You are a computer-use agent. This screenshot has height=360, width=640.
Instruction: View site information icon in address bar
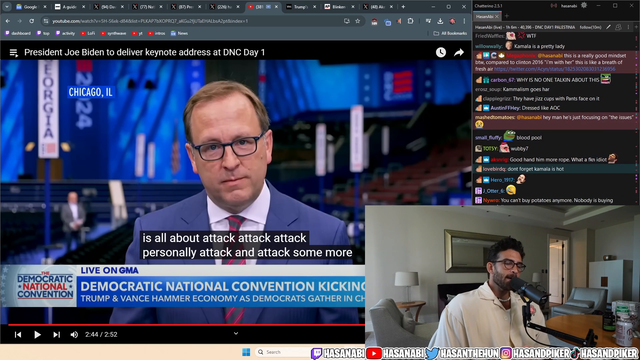pyautogui.click(x=46, y=21)
